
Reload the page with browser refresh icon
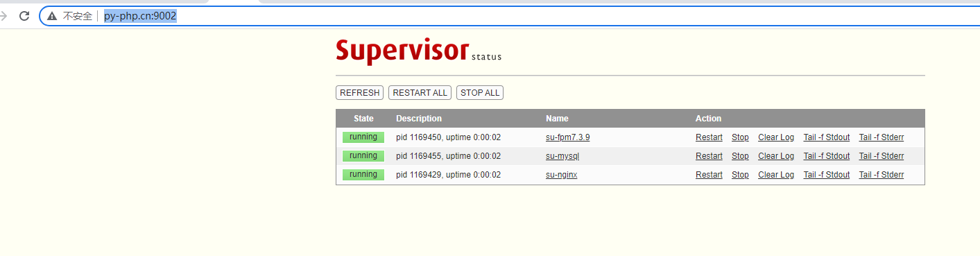pos(24,16)
